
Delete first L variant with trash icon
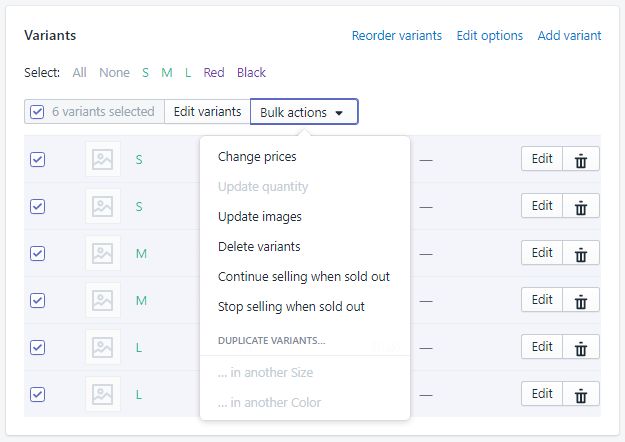pyautogui.click(x=581, y=347)
